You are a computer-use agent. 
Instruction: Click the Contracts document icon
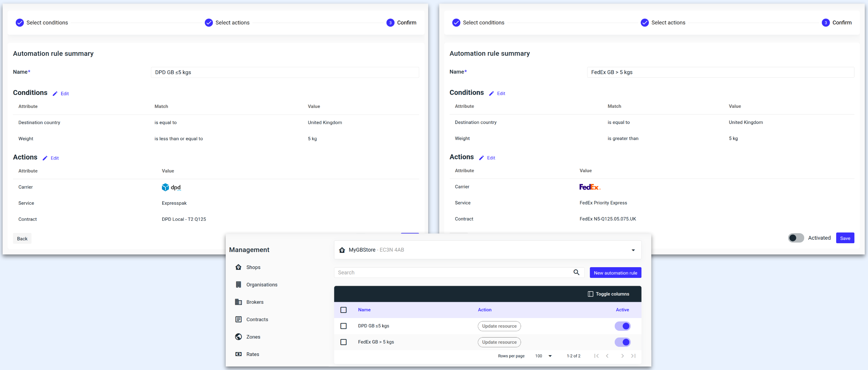[238, 319]
